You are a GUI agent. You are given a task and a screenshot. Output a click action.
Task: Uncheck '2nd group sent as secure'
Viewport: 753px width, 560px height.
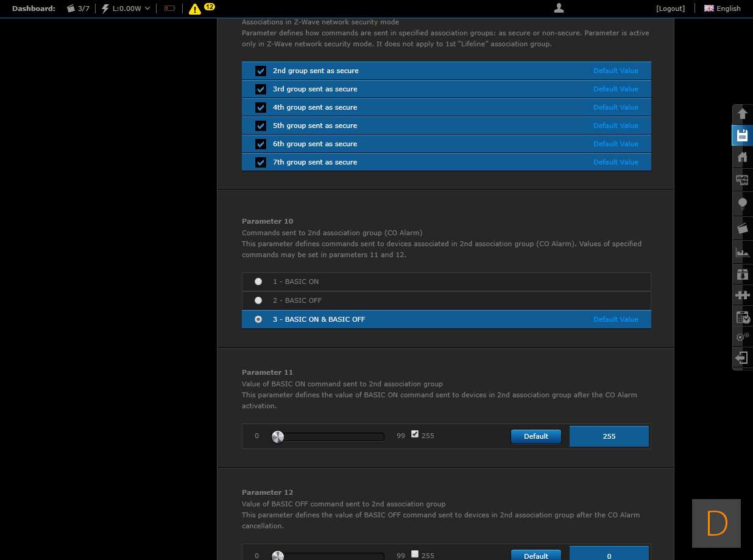261,71
